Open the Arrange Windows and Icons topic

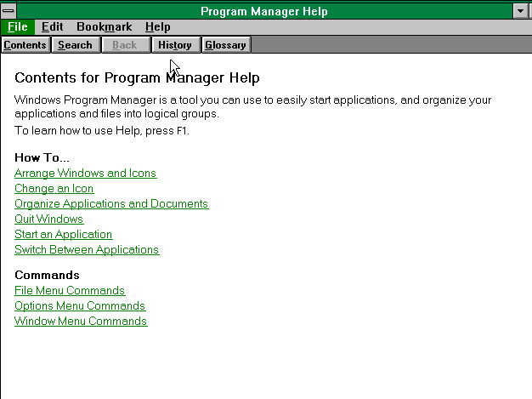pyautogui.click(x=85, y=174)
